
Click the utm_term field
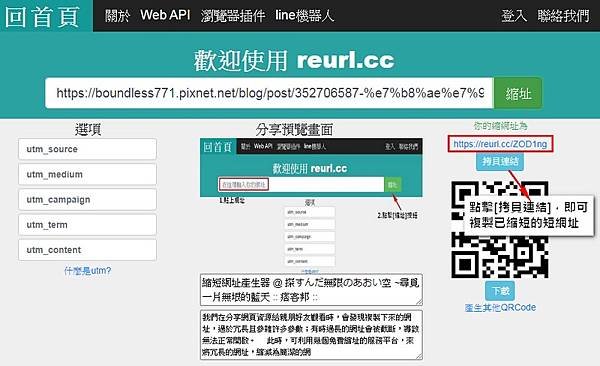click(87, 225)
